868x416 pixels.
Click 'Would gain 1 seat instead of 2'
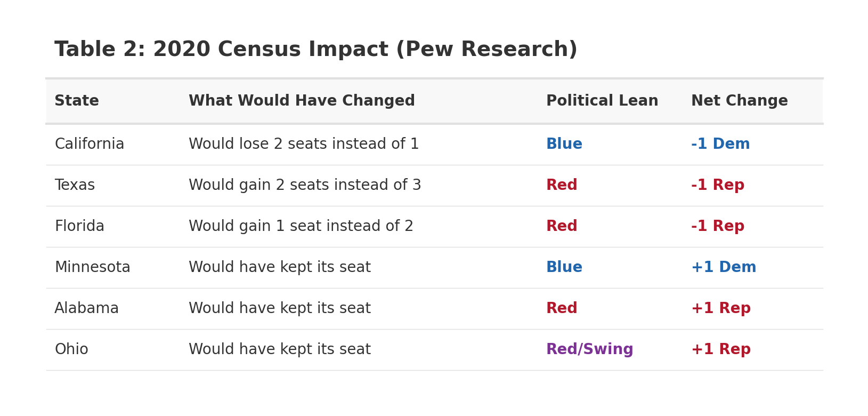point(301,226)
